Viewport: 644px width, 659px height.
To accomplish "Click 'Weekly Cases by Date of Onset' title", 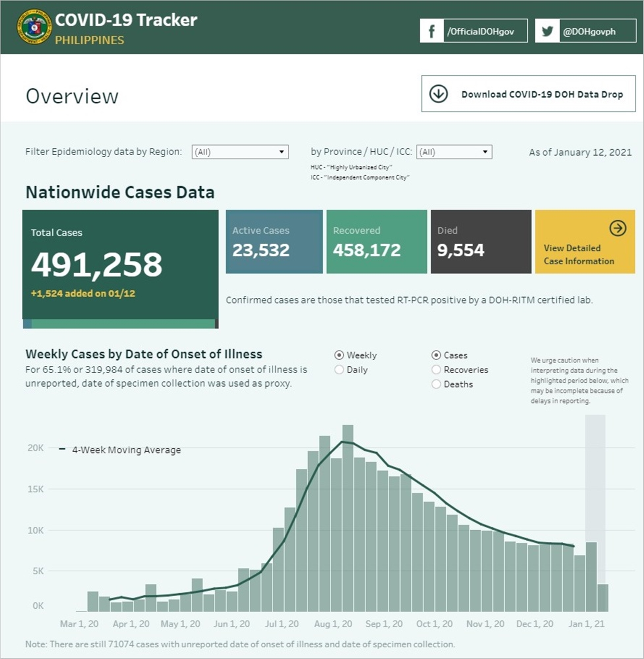I will point(144,354).
